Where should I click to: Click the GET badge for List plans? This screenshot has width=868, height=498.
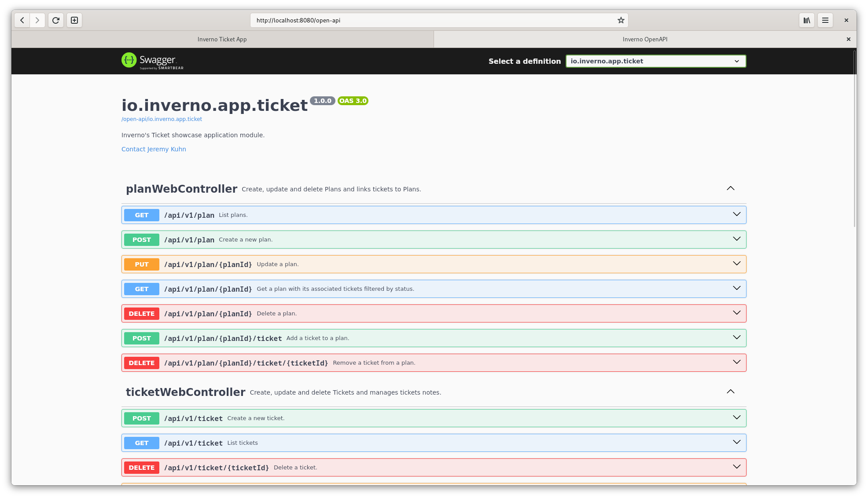pos(142,215)
